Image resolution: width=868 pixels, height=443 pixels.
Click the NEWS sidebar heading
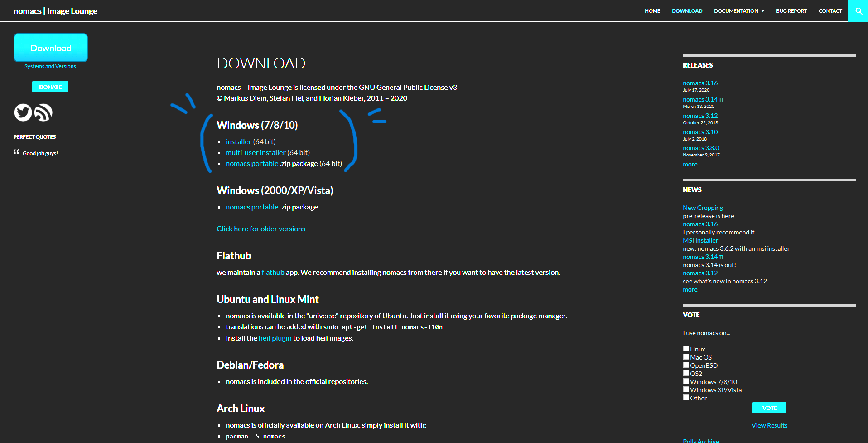pyautogui.click(x=692, y=190)
